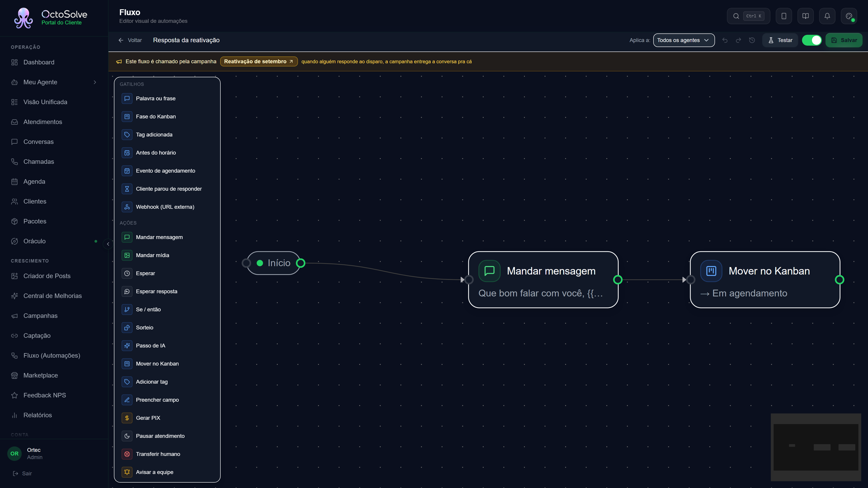This screenshot has height=488, width=868.
Task: Select the Palavra ou frase trigger
Action: click(167, 98)
